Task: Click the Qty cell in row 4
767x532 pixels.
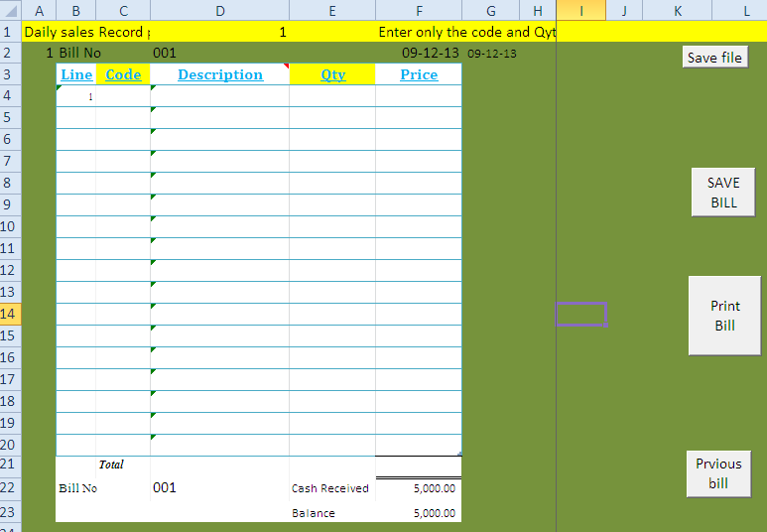Action: tap(332, 96)
